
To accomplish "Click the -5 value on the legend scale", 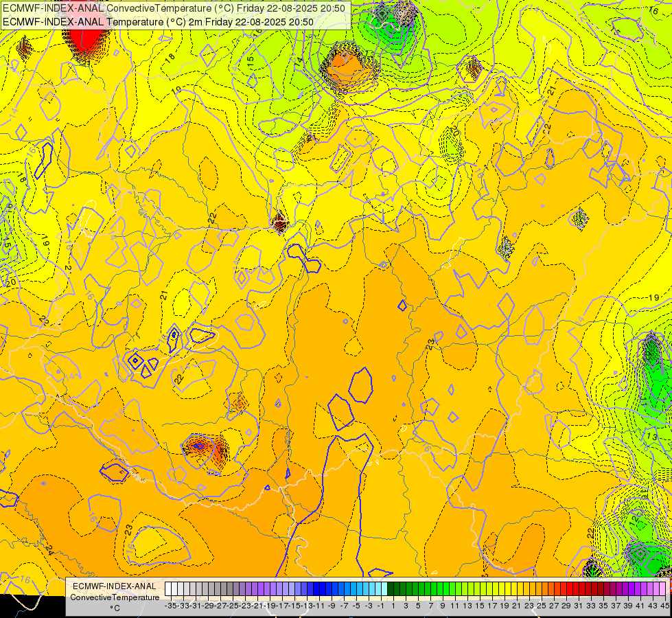I will (x=356, y=606).
